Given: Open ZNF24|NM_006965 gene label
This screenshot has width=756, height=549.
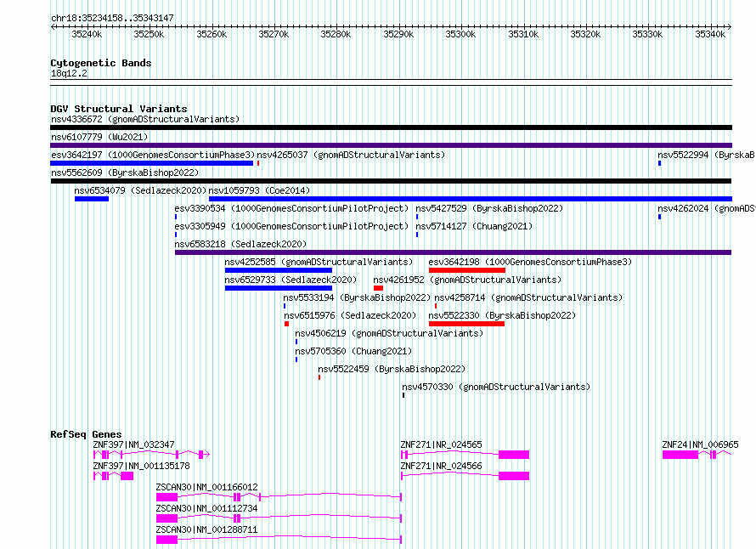Looking at the screenshot, I should click(x=700, y=444).
